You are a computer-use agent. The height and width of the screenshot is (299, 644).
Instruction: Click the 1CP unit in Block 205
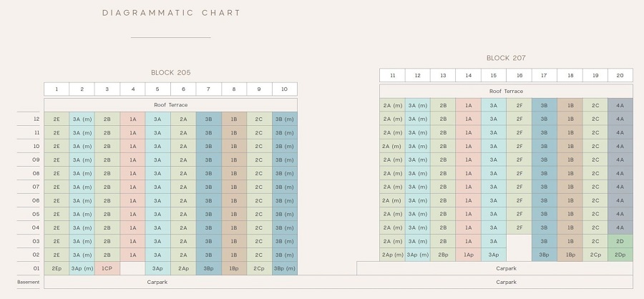(x=107, y=268)
